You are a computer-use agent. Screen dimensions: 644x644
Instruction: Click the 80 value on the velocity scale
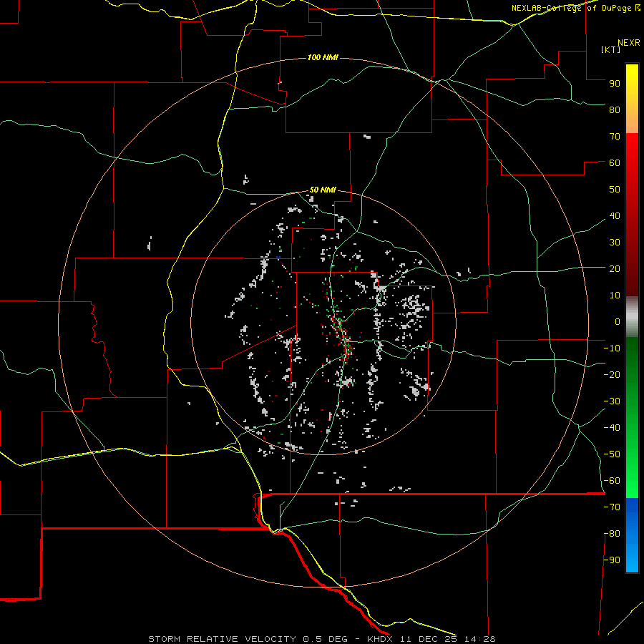point(615,109)
